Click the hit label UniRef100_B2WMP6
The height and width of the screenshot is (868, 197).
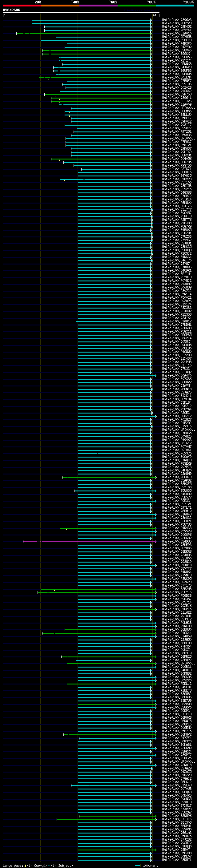click(x=177, y=815)
